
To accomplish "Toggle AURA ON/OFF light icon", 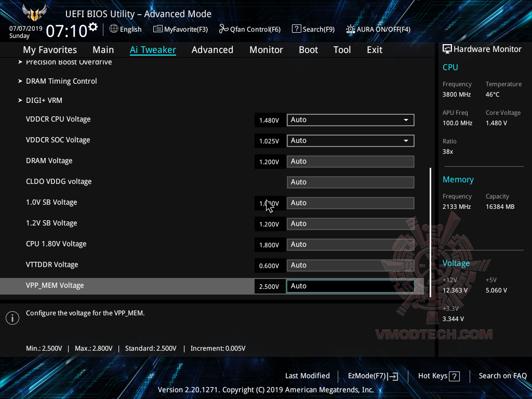I will point(351,29).
